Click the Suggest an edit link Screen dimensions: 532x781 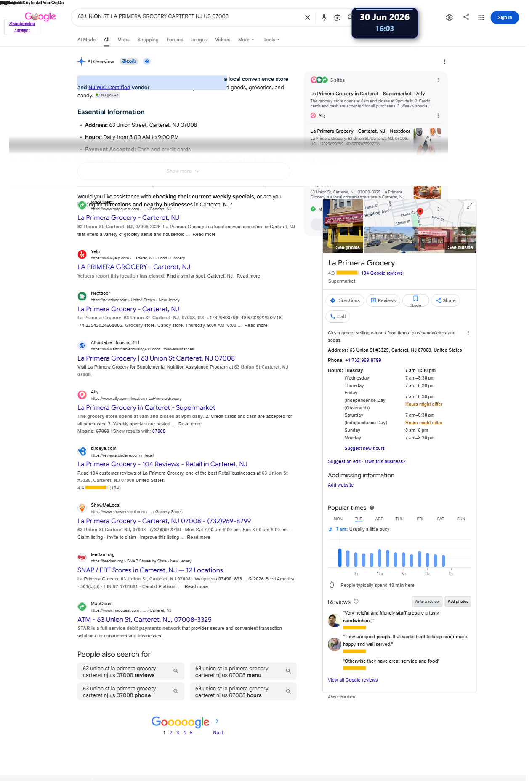344,461
